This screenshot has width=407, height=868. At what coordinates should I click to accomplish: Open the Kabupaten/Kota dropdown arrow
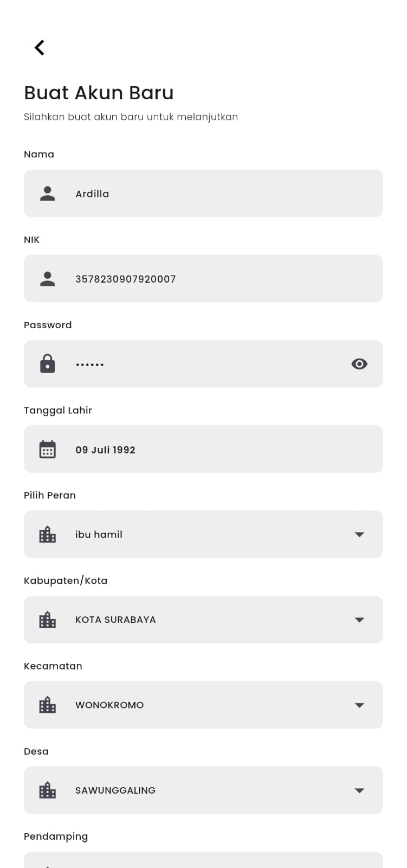[359, 620]
